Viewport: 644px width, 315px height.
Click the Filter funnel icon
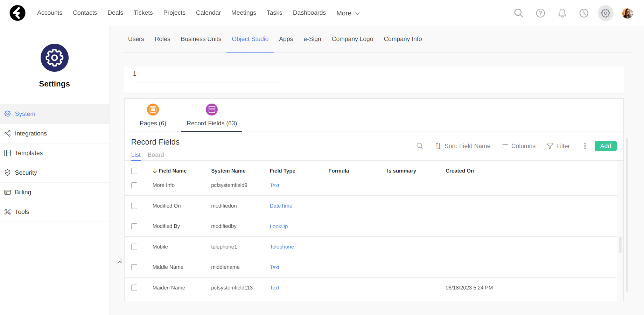pyautogui.click(x=550, y=146)
